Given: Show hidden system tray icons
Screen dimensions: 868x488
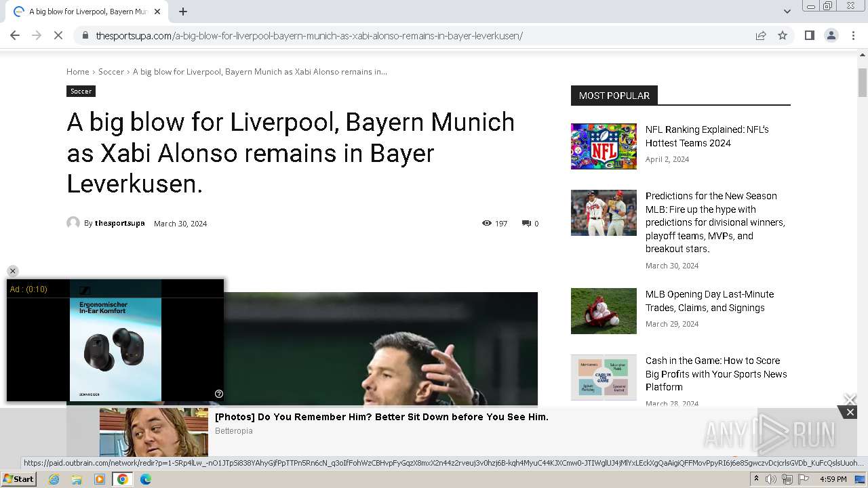Looking at the screenshot, I should coord(756,479).
